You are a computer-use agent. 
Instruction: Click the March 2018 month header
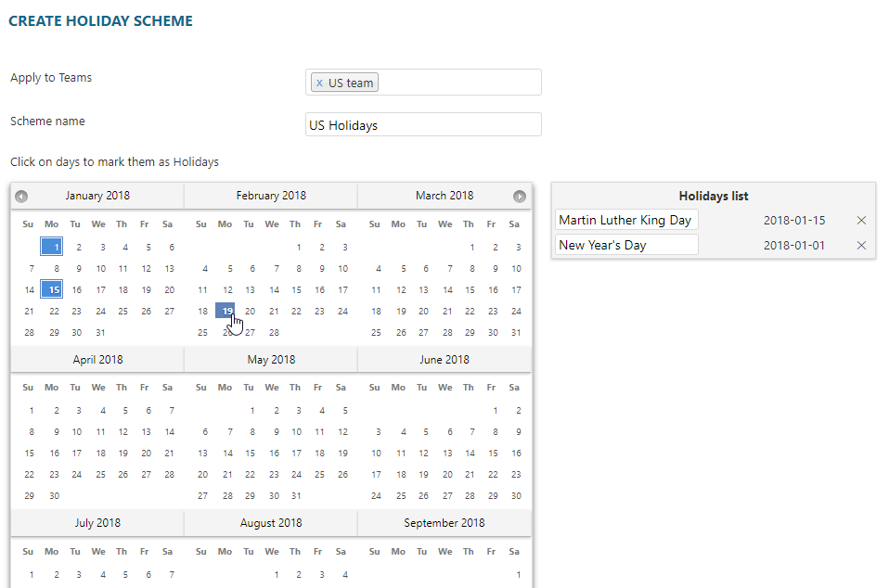(x=444, y=196)
